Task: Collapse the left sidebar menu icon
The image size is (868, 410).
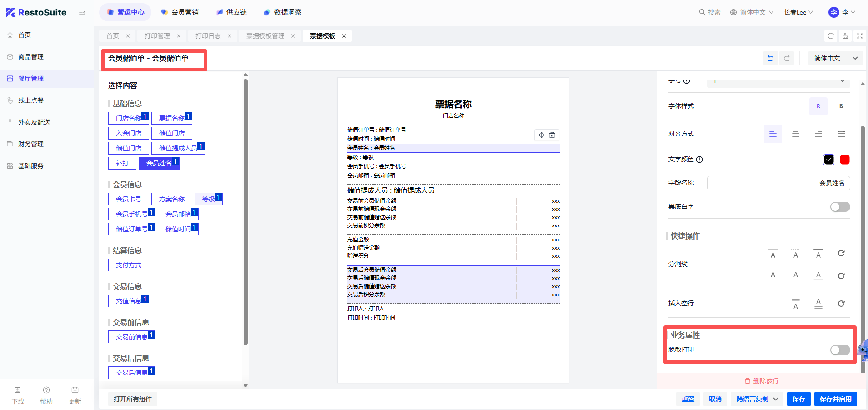Action: (x=82, y=12)
